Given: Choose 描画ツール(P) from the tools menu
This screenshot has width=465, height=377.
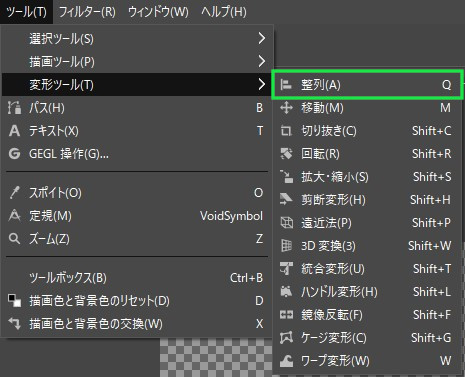Looking at the screenshot, I should click(138, 62).
